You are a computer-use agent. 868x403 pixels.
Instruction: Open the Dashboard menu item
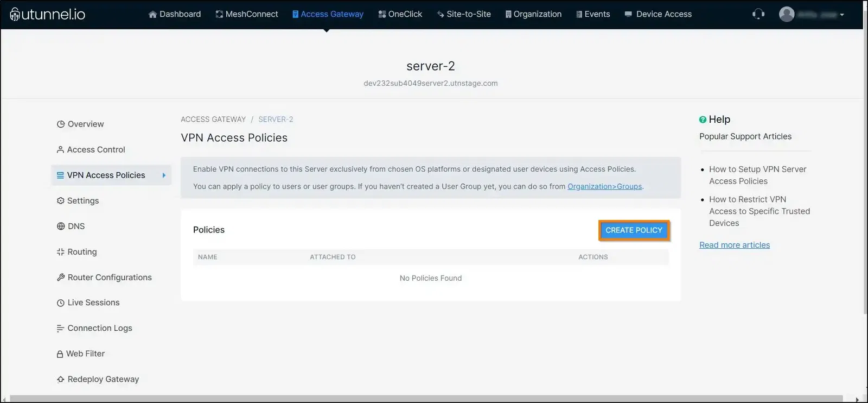point(175,14)
